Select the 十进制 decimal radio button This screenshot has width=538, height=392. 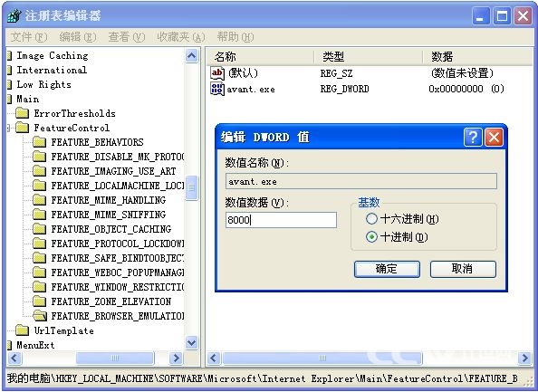[371, 237]
